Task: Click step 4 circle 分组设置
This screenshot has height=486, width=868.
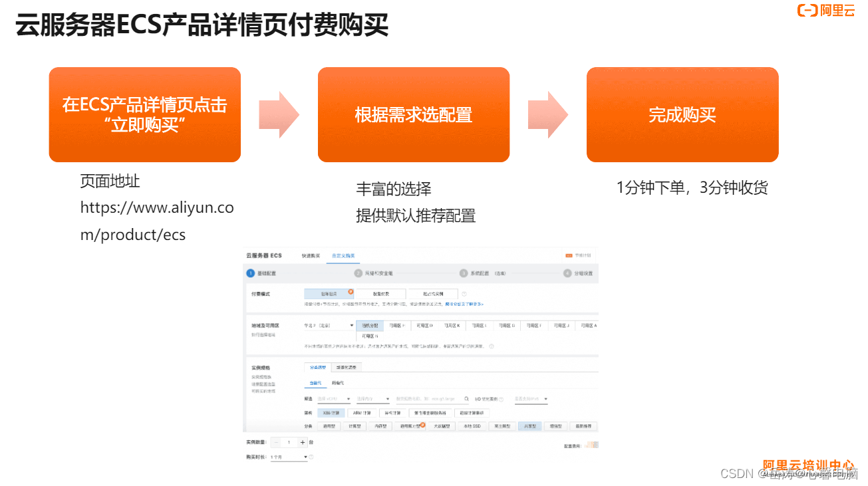Action: [567, 273]
